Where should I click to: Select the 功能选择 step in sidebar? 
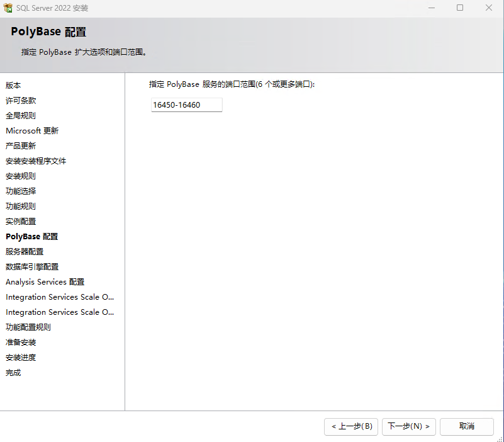(21, 191)
